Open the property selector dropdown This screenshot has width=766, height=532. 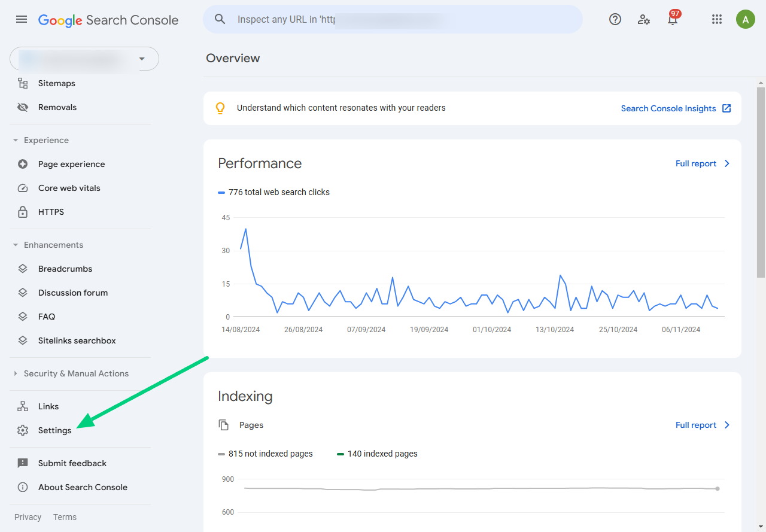84,59
